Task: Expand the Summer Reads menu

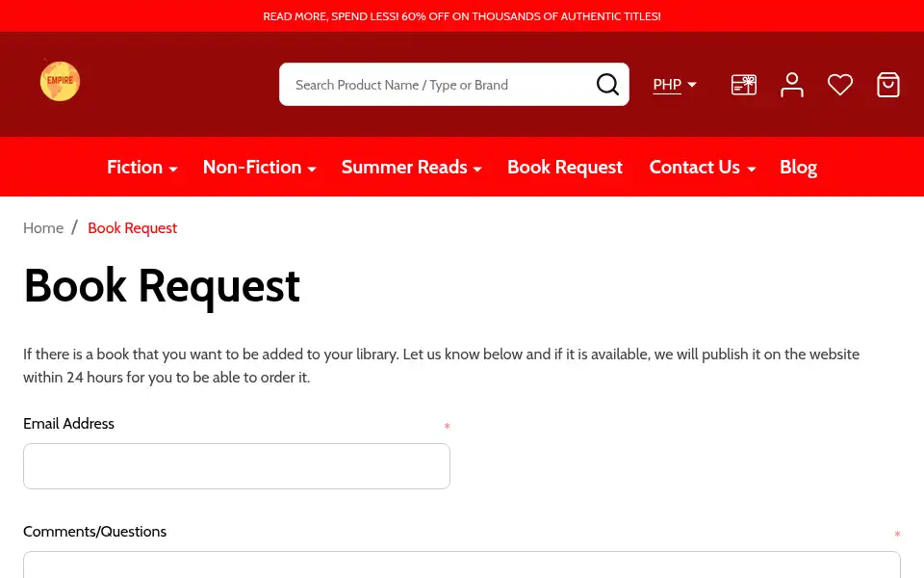Action: pyautogui.click(x=411, y=167)
